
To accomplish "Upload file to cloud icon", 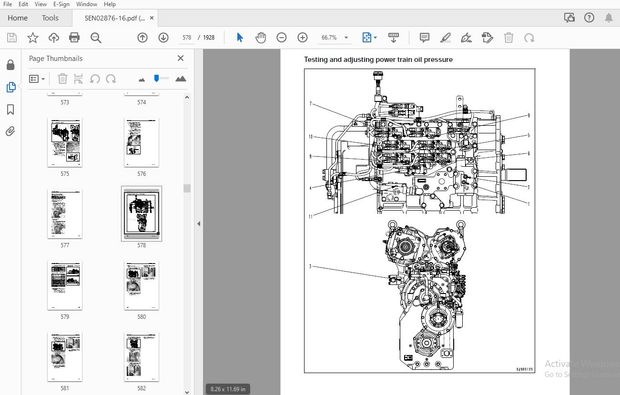I will tap(54, 38).
